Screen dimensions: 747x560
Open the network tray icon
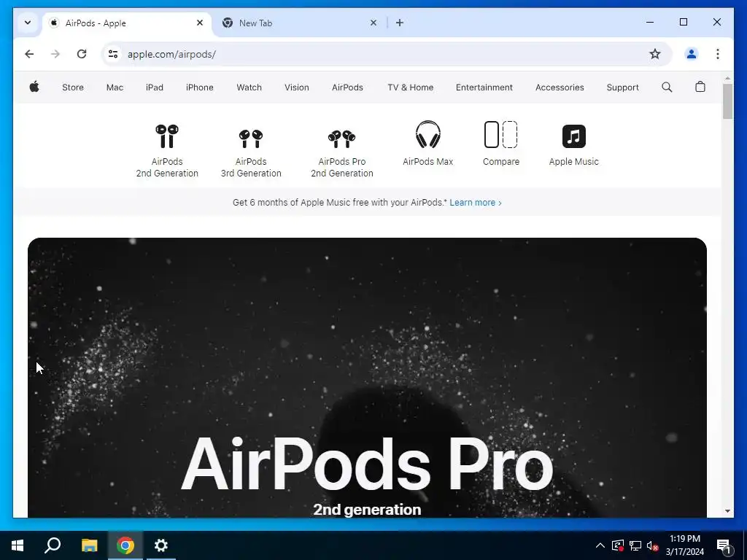pos(635,545)
